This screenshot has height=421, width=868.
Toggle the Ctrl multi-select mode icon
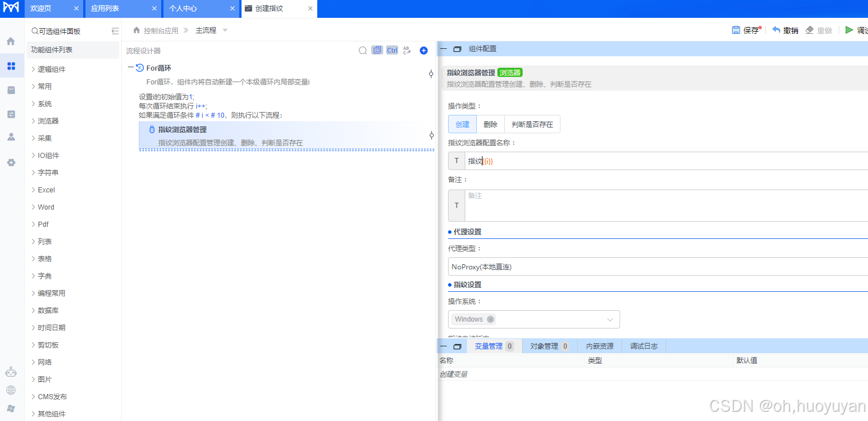(392, 51)
